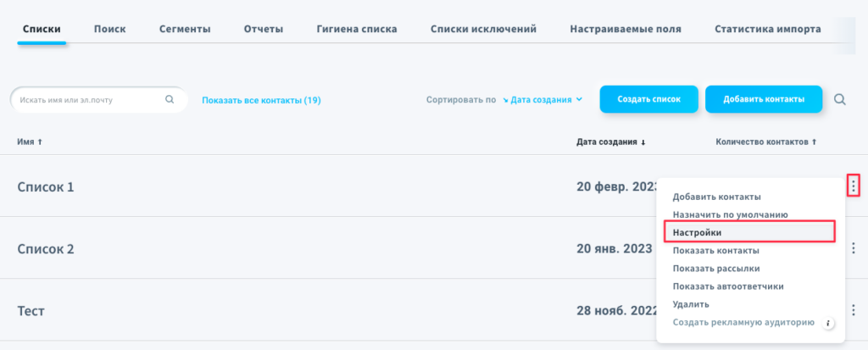Click the info icon beside Создать рекламную аудиторию

(x=828, y=323)
